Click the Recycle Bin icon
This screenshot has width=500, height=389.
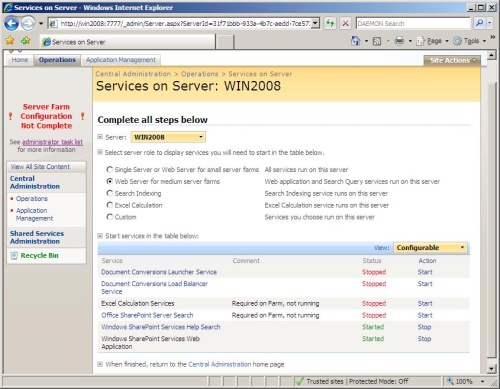pos(14,256)
